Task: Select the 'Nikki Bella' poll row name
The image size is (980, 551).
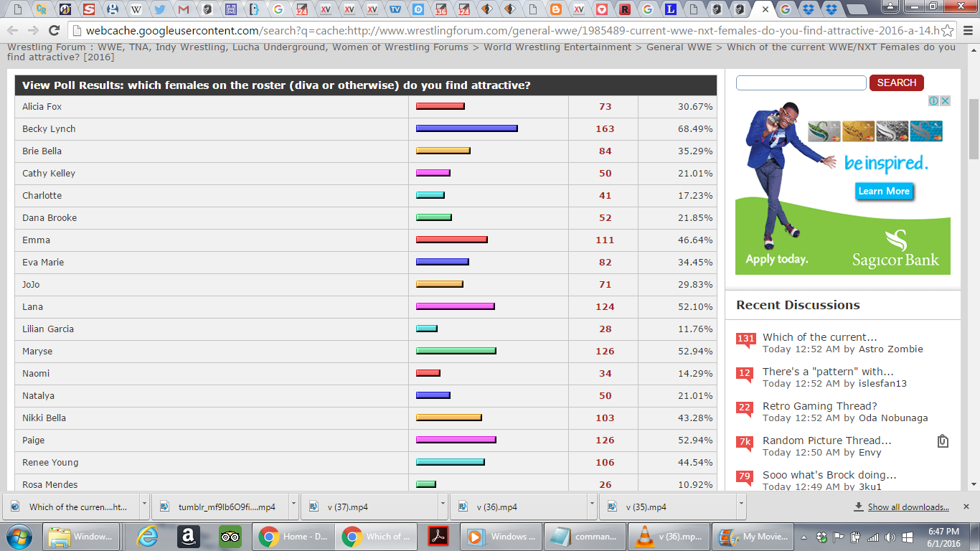Action: (x=44, y=418)
